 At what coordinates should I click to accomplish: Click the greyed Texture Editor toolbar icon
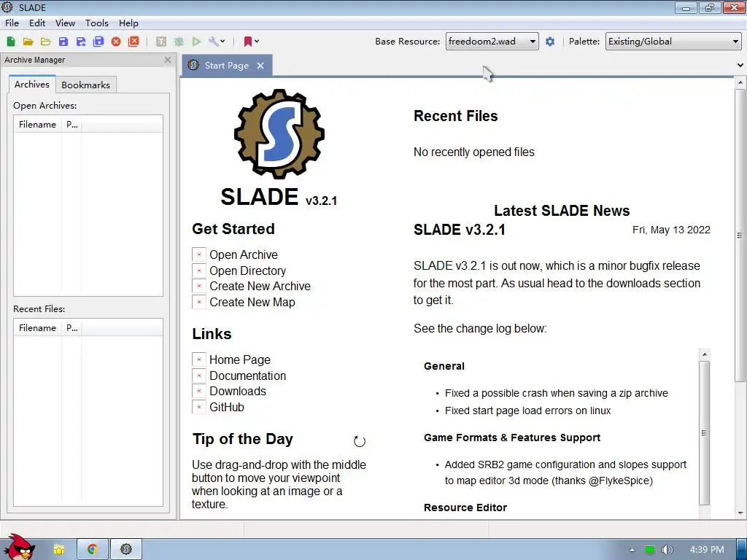(161, 42)
